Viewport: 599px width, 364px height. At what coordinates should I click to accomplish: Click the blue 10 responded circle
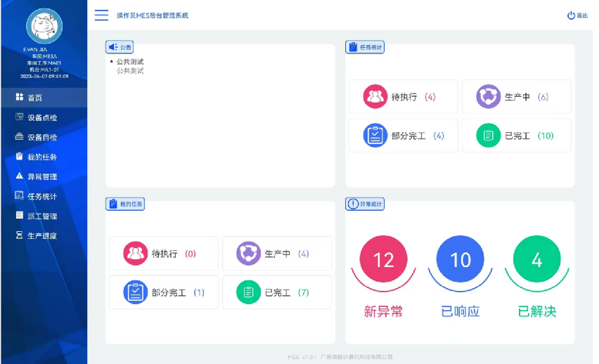(x=460, y=259)
